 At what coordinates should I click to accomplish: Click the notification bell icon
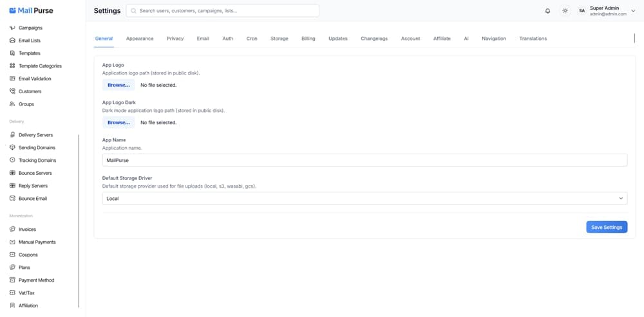tap(548, 11)
